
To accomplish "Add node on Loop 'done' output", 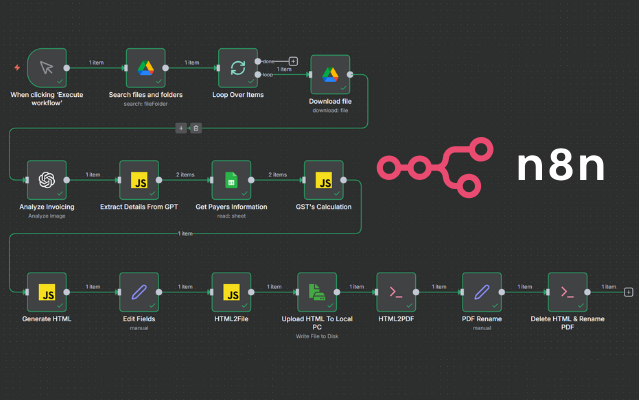I will (x=293, y=61).
